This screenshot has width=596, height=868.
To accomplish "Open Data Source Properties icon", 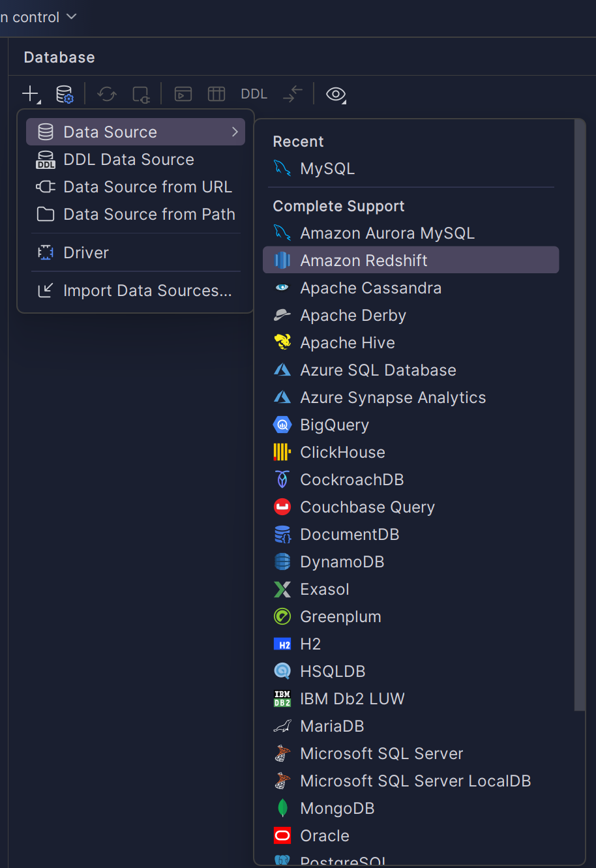I will 65,94.
